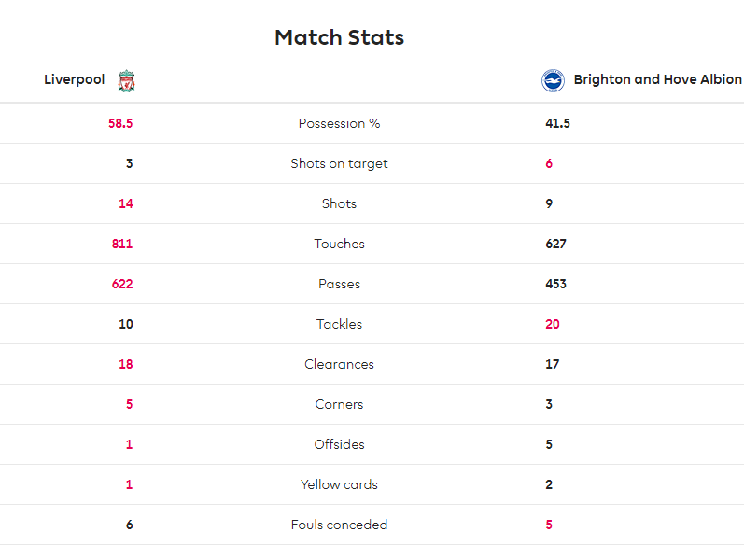
Task: Open the Liverpool team name link
Action: [75, 79]
